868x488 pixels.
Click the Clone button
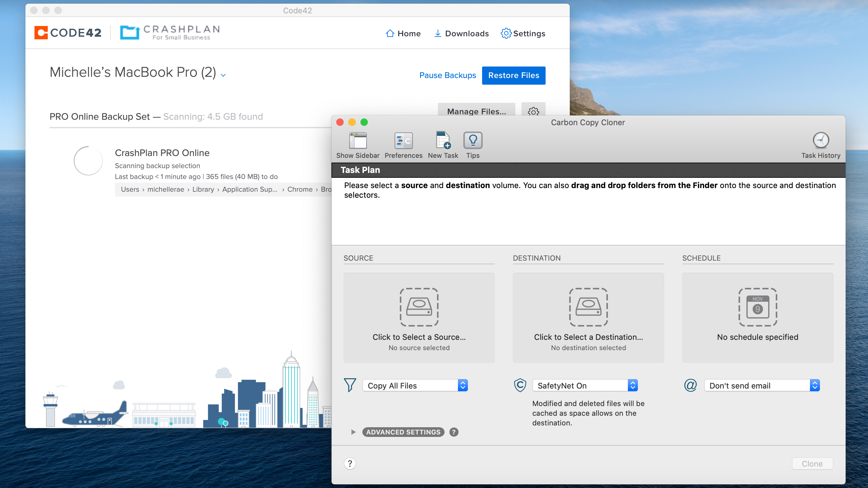(812, 464)
